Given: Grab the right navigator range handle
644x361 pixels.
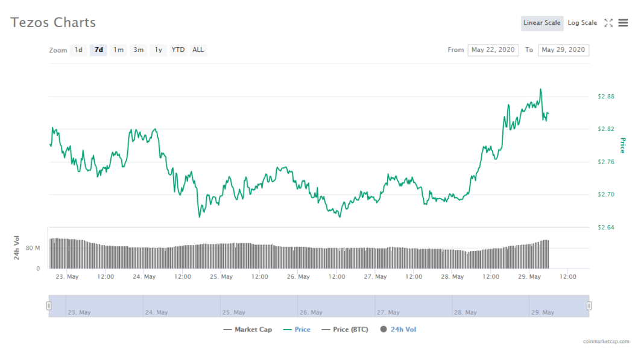Looking at the screenshot, I should 589,306.
